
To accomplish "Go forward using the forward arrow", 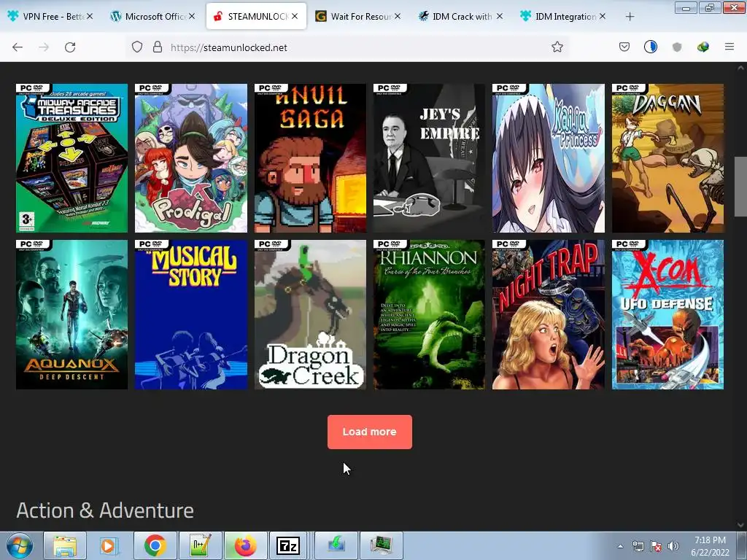I will click(x=44, y=47).
